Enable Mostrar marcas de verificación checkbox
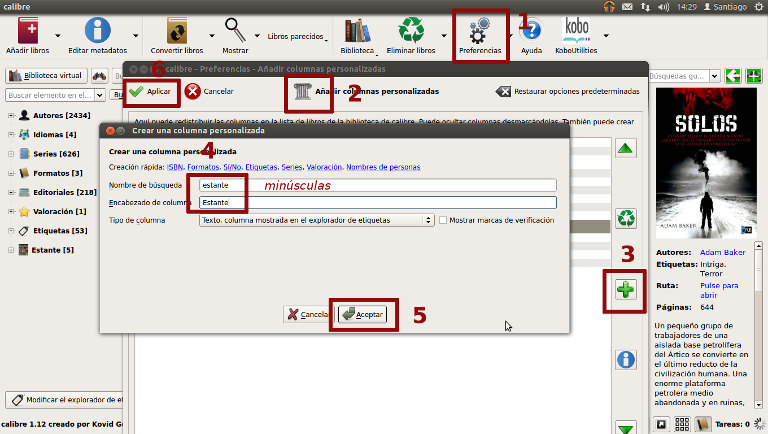The image size is (768, 434). click(444, 220)
